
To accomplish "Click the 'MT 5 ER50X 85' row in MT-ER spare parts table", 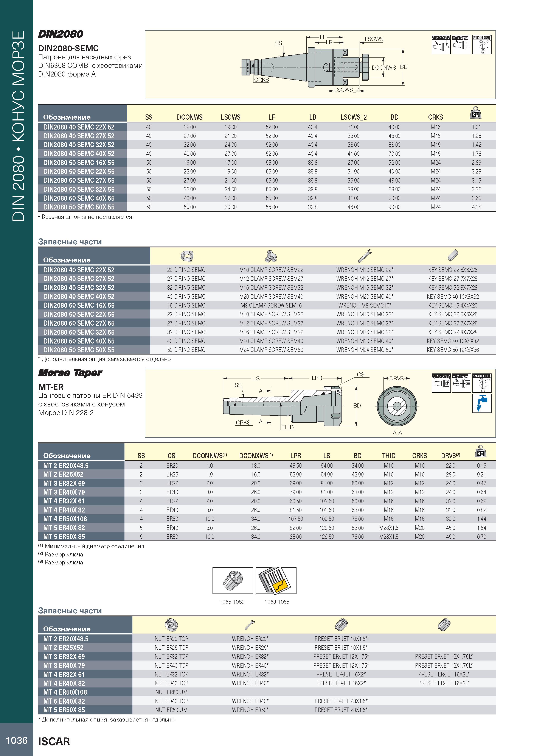I will (x=267, y=710).
